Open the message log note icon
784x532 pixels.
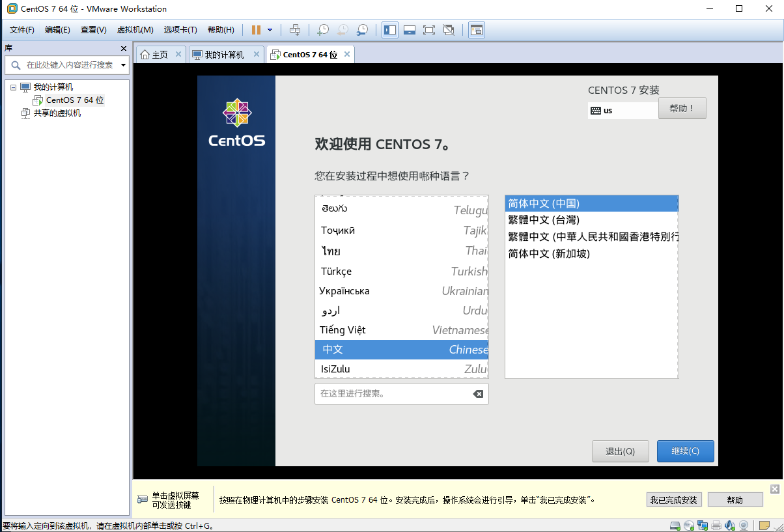[764, 525]
